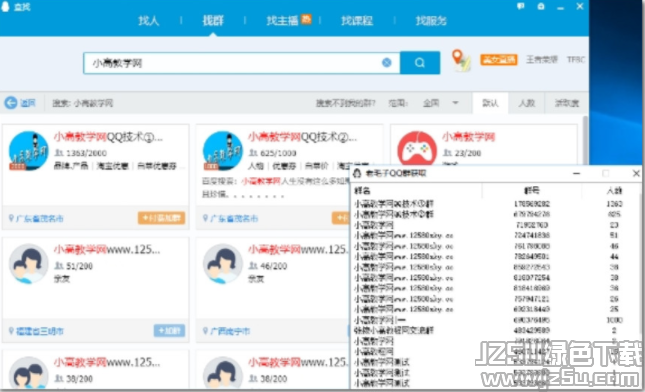The width and height of the screenshot is (645, 392).
Task: Open 小高教学网QQ技术②... group title
Action: pyautogui.click(x=302, y=137)
